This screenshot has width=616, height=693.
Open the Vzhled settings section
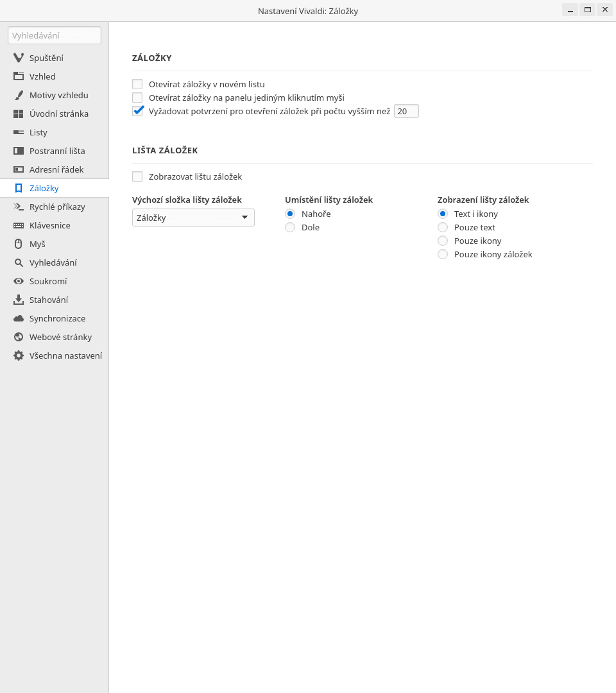[x=55, y=76]
